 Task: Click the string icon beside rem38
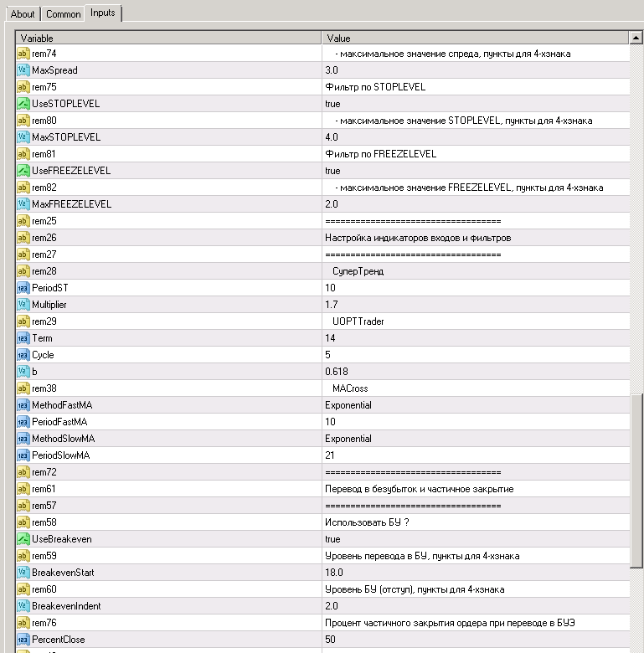pos(23,388)
